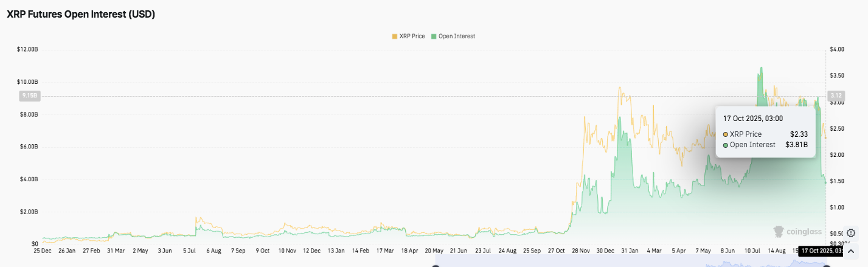
Task: Click the yellow XRP Price legend swatch
Action: pyautogui.click(x=394, y=36)
